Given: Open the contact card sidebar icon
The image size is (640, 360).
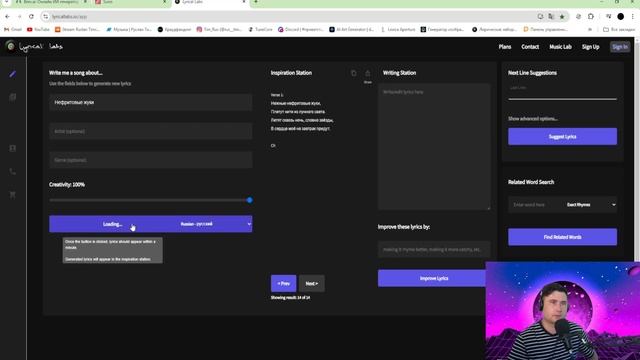Looking at the screenshot, I should (13, 148).
